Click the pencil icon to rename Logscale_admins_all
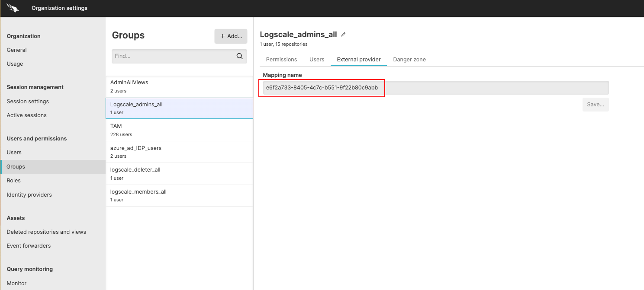 (343, 34)
